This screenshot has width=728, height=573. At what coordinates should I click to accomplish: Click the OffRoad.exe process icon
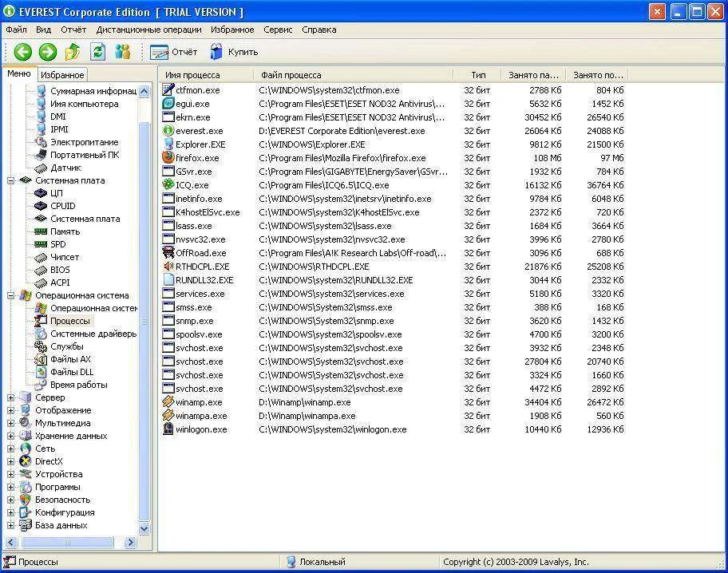point(168,252)
